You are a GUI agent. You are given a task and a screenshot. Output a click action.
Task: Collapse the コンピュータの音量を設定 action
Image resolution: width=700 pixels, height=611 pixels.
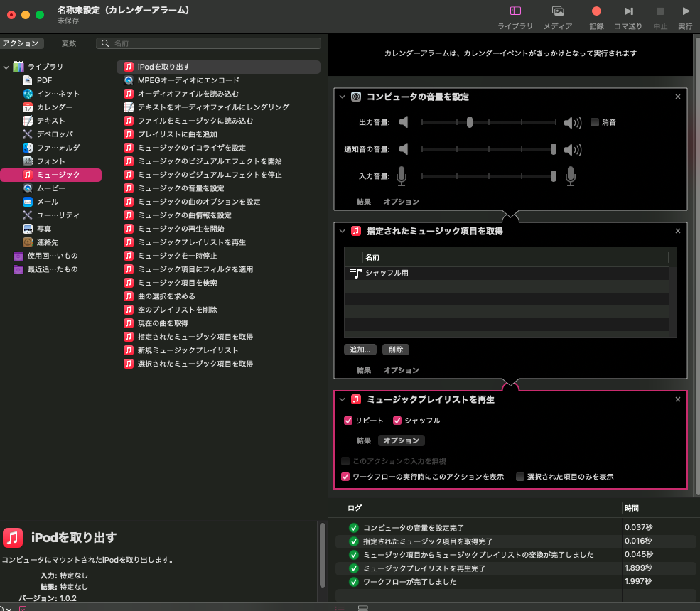342,97
